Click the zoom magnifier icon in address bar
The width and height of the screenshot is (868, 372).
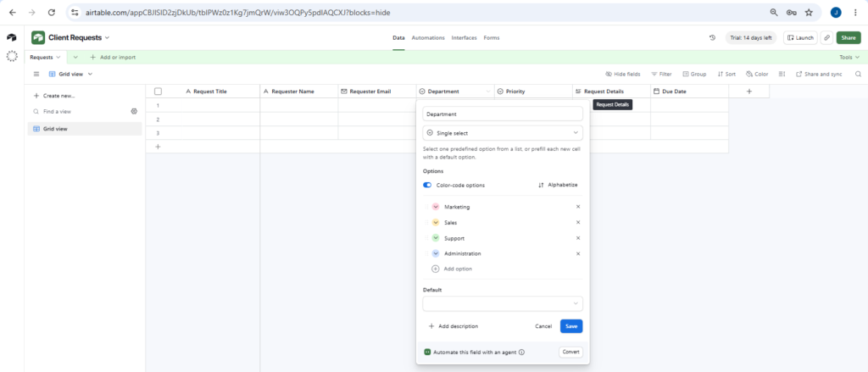pos(774,12)
